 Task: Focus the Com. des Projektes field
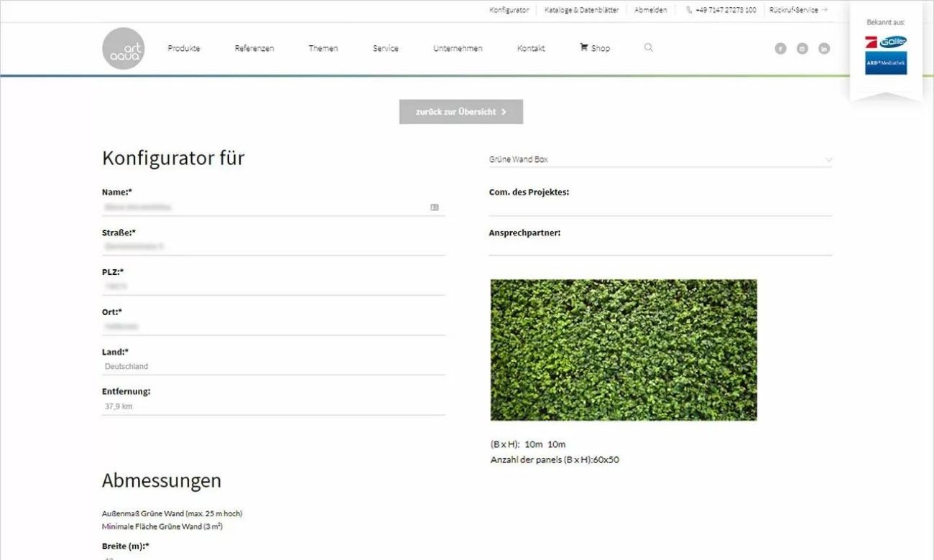point(660,207)
